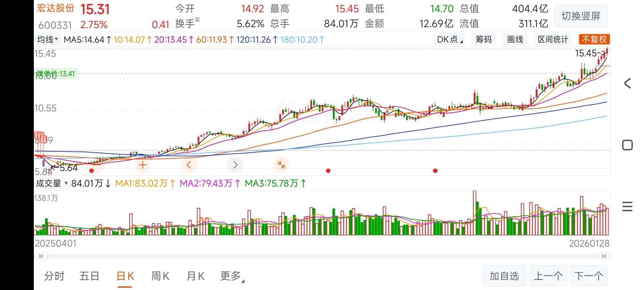Toggle the 不复权 adjustment mode

click(x=594, y=39)
